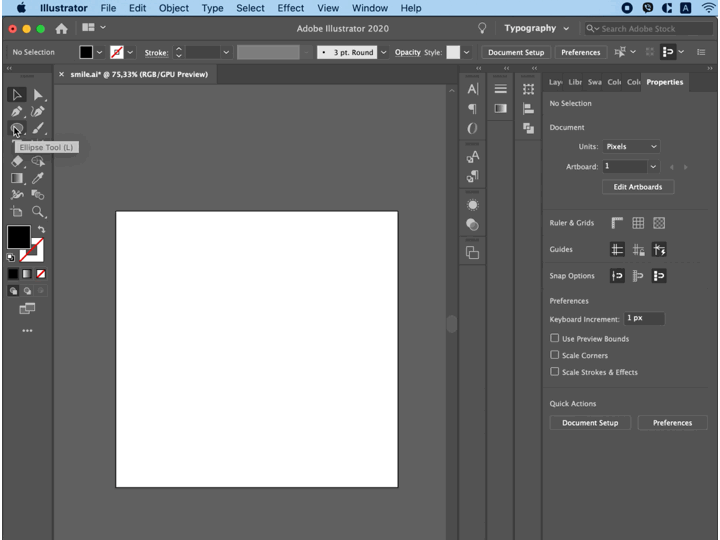
Task: Open the Units Pixels dropdown
Action: [x=631, y=146]
